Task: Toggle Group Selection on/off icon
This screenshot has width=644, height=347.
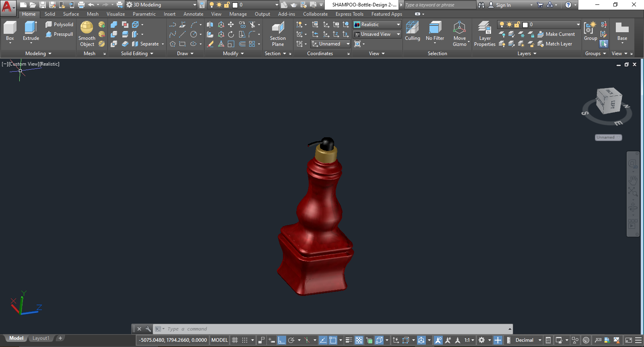Action: [604, 44]
